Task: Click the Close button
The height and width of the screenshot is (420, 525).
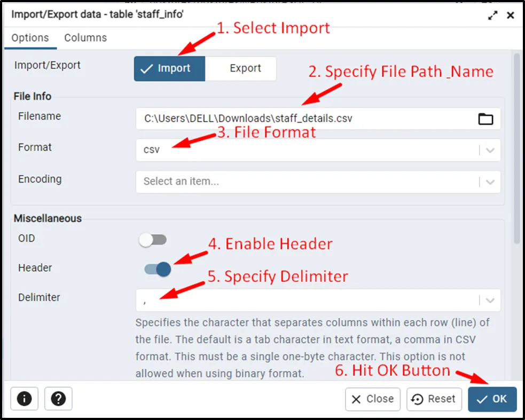Action: tap(373, 399)
